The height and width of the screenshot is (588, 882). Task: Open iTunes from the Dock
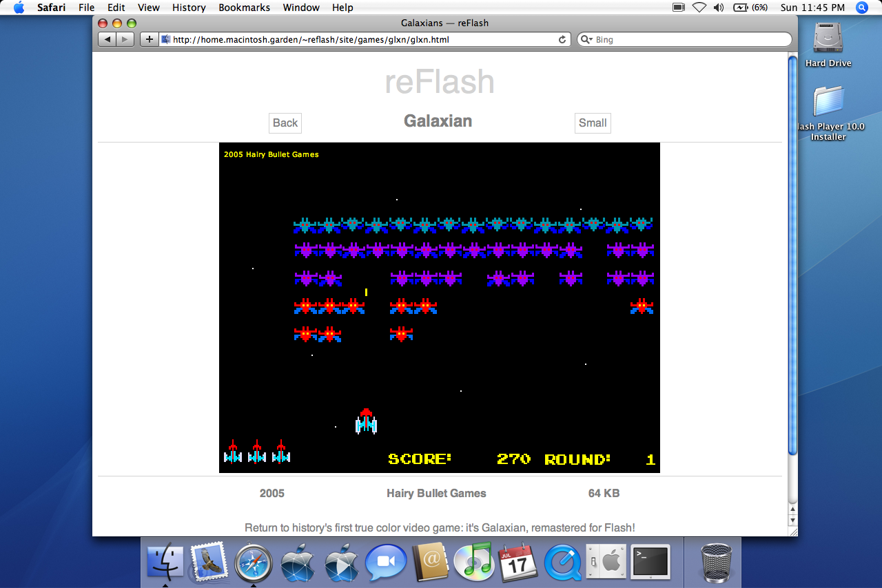tap(473, 563)
